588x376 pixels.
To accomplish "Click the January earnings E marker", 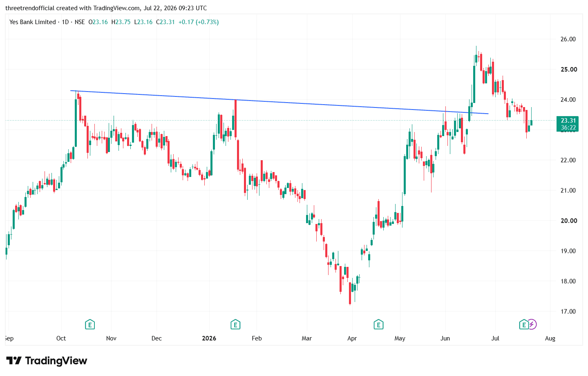I will [235, 325].
